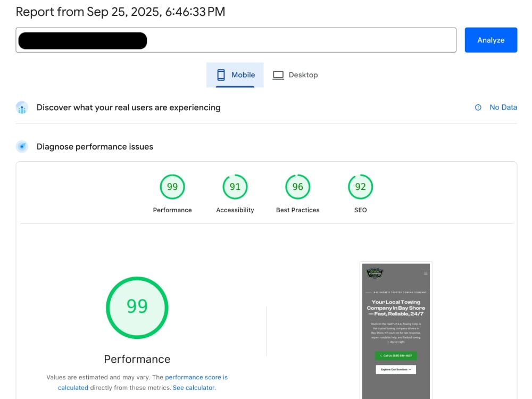Click the Performance label under the 99 gauge

[x=172, y=210]
